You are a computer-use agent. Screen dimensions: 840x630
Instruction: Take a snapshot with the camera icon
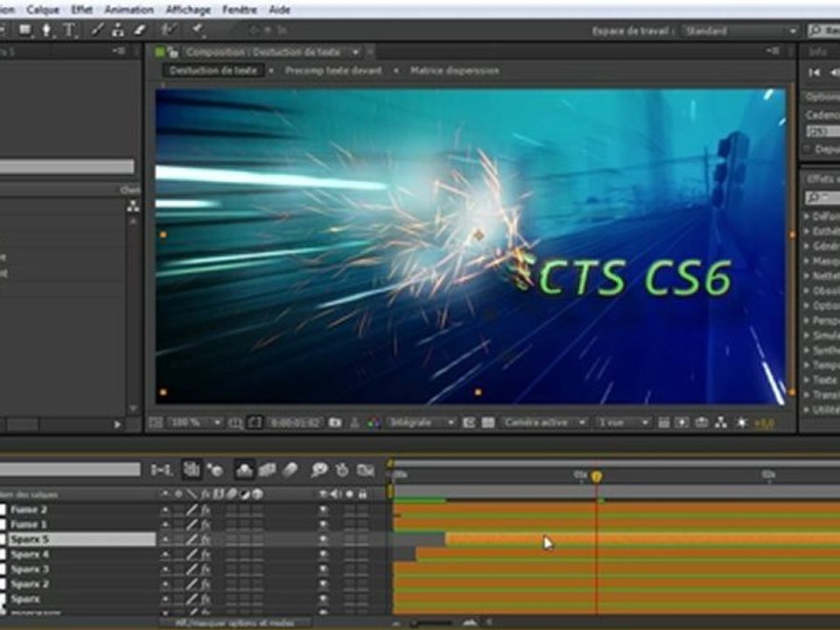point(335,423)
